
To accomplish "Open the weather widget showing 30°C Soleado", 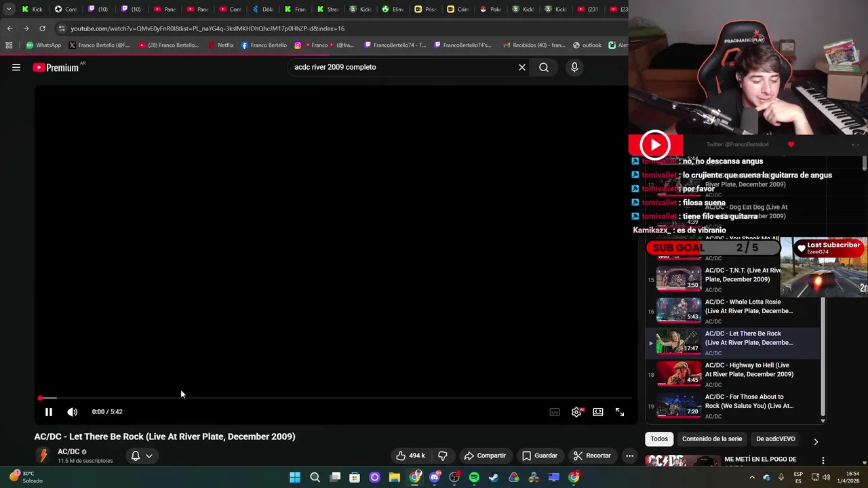I will pyautogui.click(x=27, y=477).
